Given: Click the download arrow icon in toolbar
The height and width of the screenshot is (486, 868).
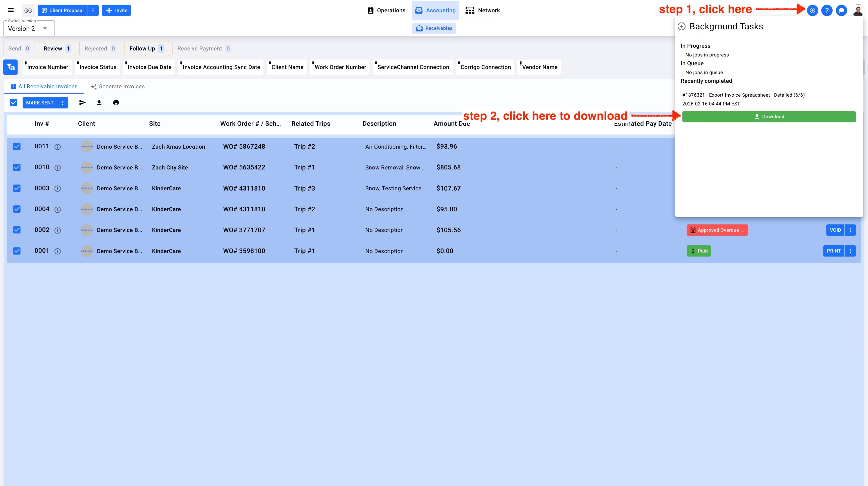Looking at the screenshot, I should point(99,102).
